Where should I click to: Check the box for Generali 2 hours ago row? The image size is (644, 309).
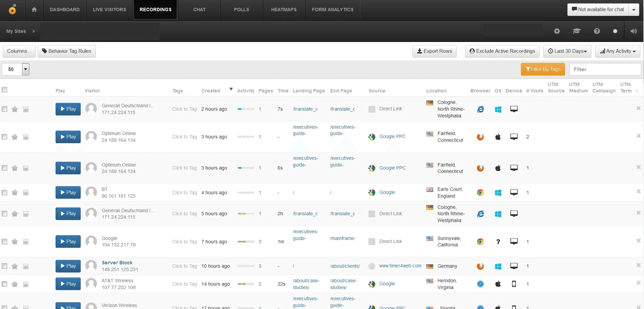click(x=4, y=109)
